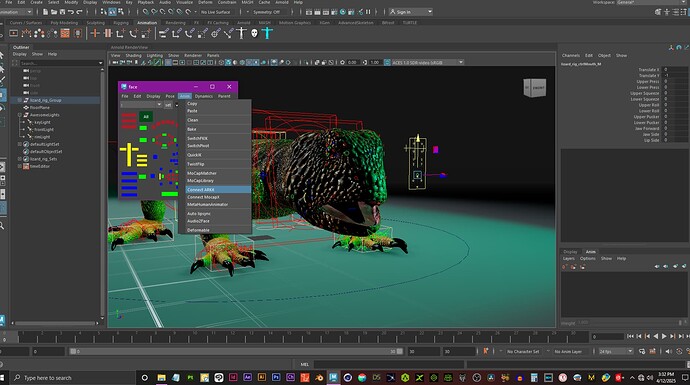Open the Workspace General dropdown

(653, 2)
